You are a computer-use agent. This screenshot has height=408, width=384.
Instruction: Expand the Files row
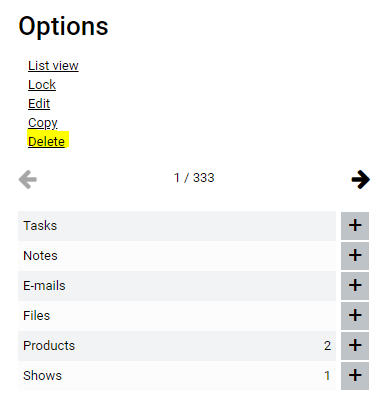[177, 316]
